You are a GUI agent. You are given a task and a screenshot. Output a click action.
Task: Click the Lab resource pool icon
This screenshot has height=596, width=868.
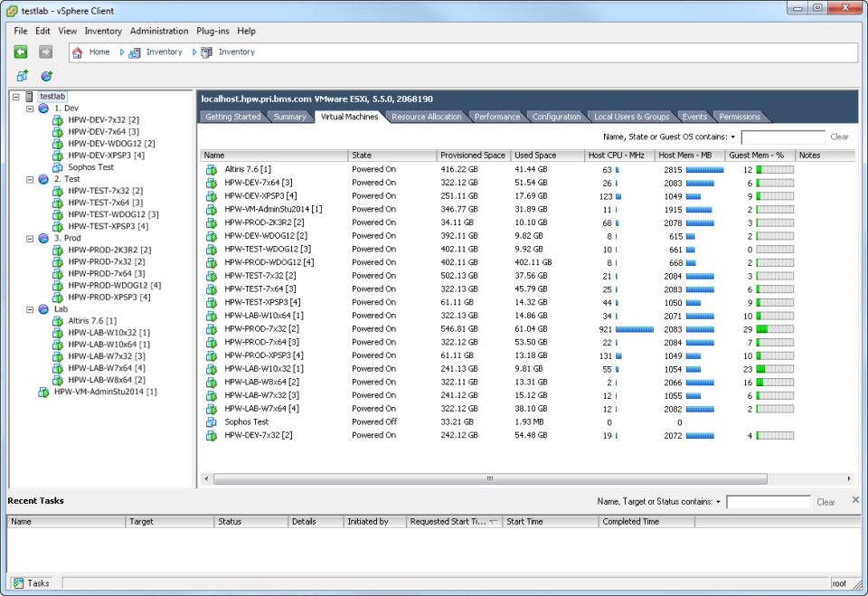[43, 309]
